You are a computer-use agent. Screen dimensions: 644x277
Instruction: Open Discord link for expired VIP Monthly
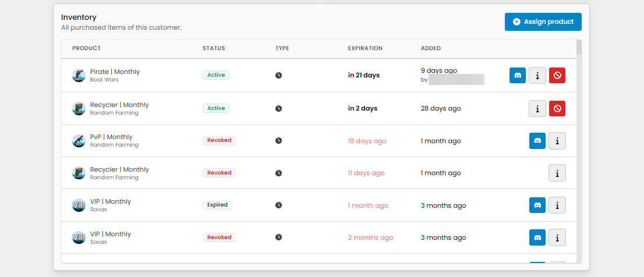pos(537,205)
